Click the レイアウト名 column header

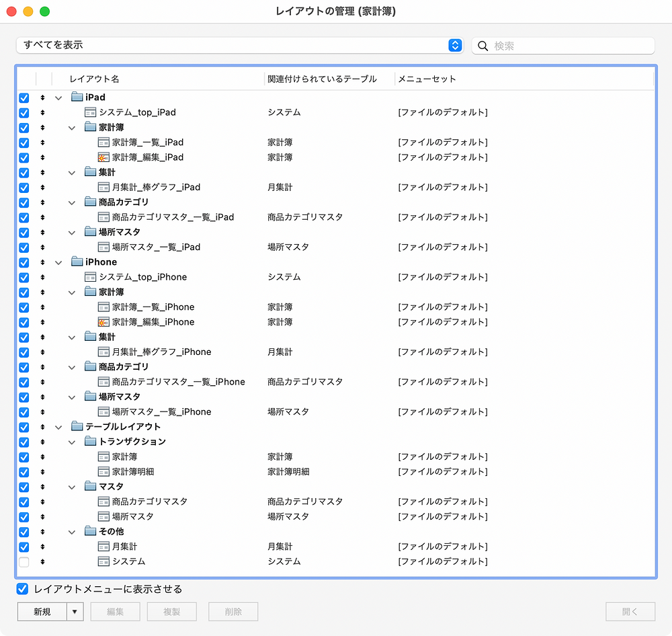94,79
